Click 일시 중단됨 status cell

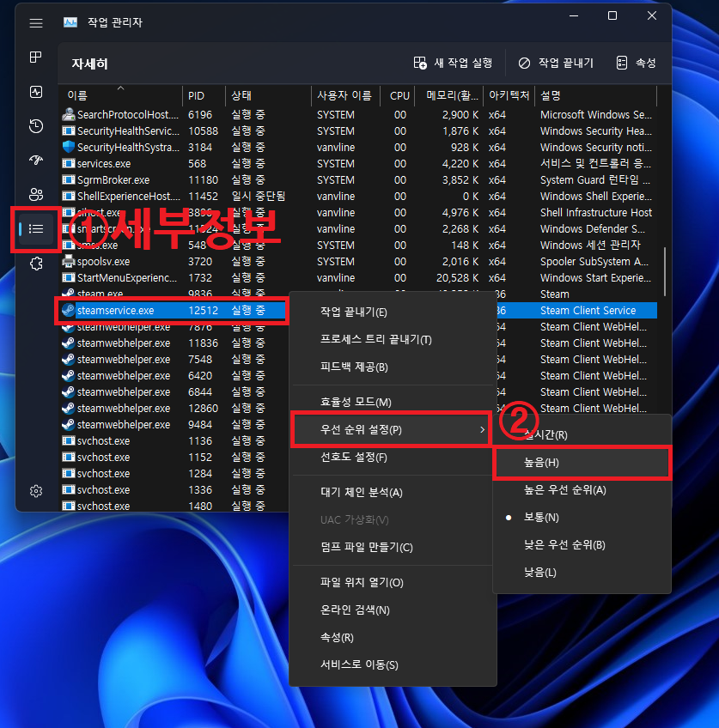(259, 196)
